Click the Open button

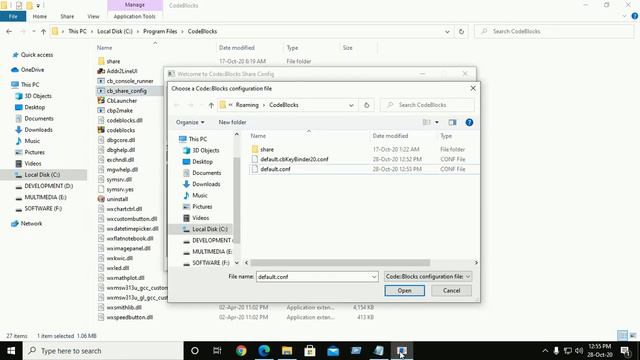click(x=404, y=291)
